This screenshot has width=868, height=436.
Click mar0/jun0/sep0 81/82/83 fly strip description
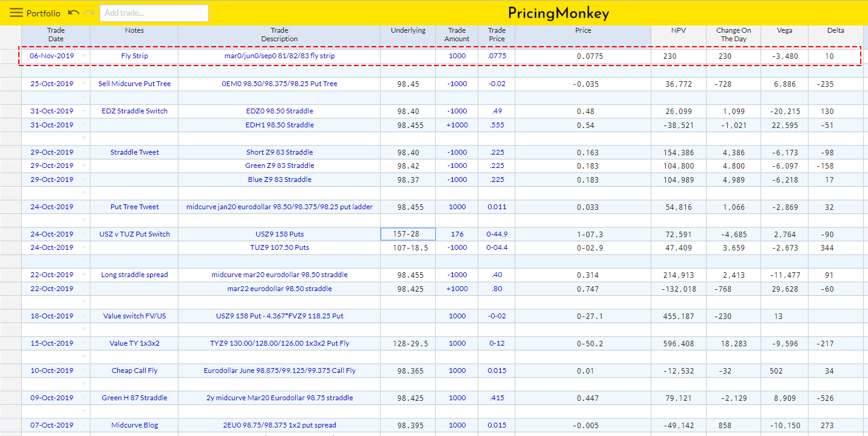click(279, 56)
